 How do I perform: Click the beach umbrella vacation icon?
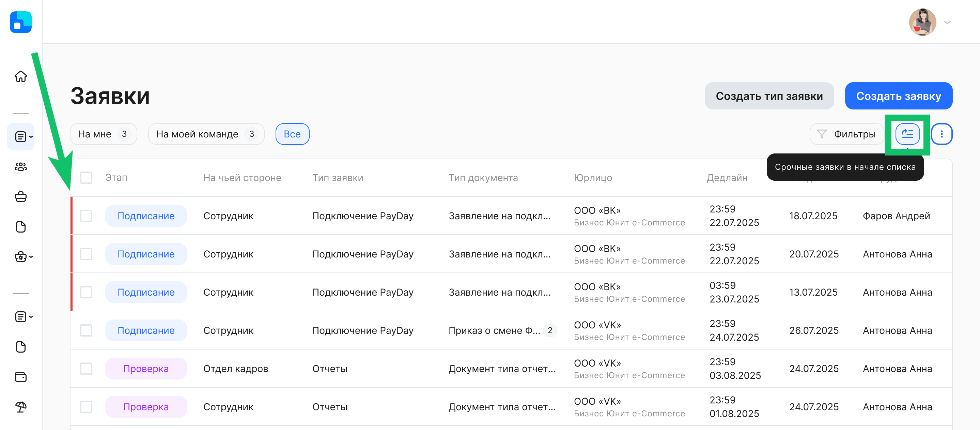(x=20, y=407)
